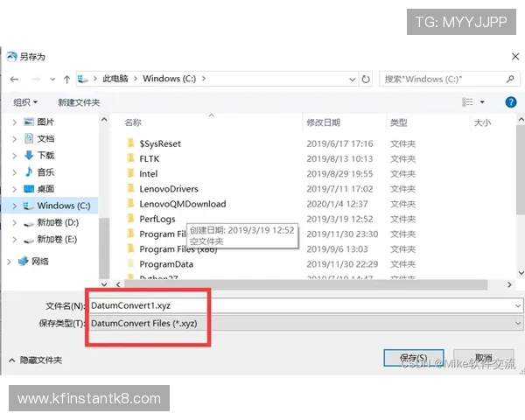This screenshot has height=420, width=525.
Task: Select the 下载 downloads item in sidebar
Action: tap(45, 155)
